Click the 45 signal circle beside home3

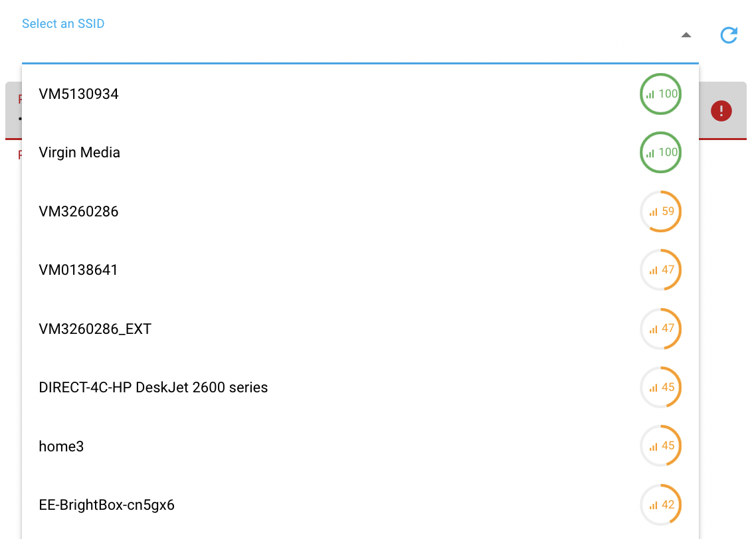click(x=660, y=446)
